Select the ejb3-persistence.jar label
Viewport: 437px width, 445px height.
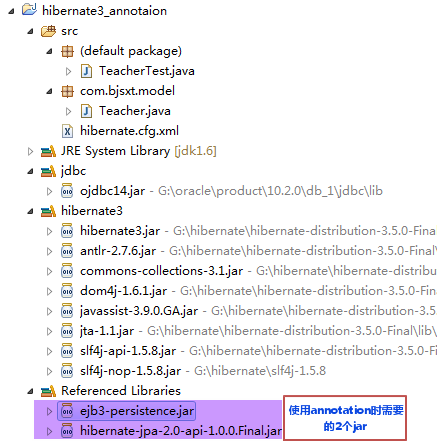pos(137,411)
